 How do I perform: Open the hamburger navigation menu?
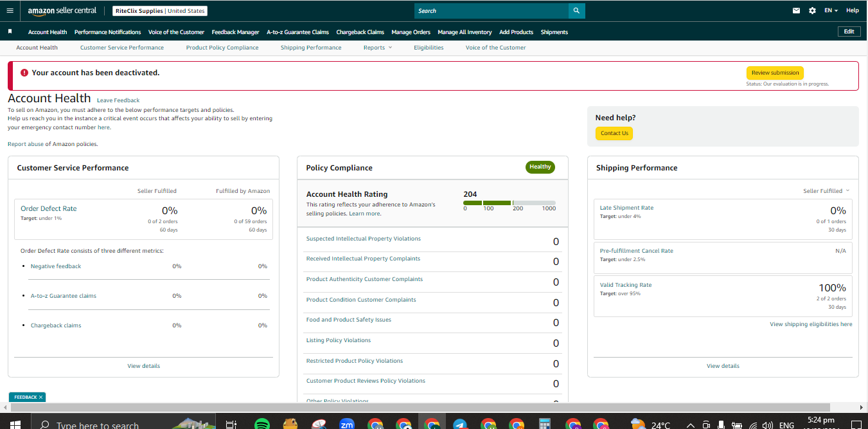[10, 10]
